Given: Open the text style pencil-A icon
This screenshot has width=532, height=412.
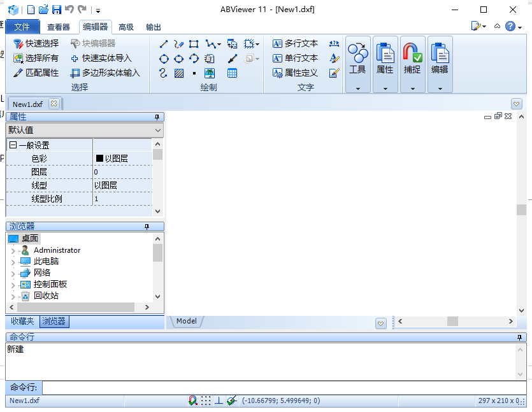Looking at the screenshot, I should pos(334,59).
